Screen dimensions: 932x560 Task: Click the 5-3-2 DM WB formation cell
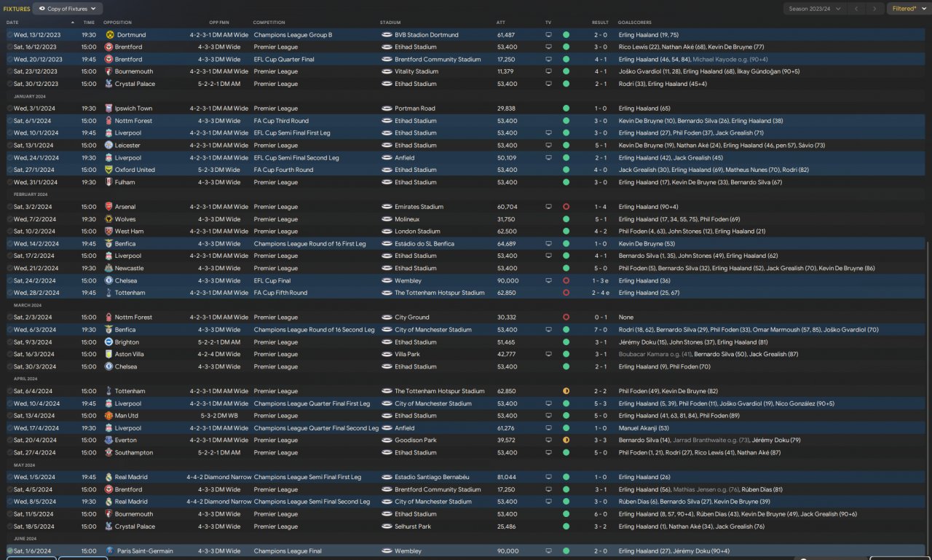click(x=219, y=416)
